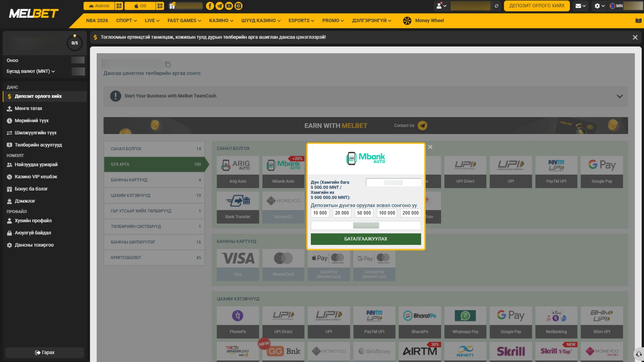This screenshot has width=644, height=362.
Task: Open the Facebook social icon
Action: coord(210,6)
